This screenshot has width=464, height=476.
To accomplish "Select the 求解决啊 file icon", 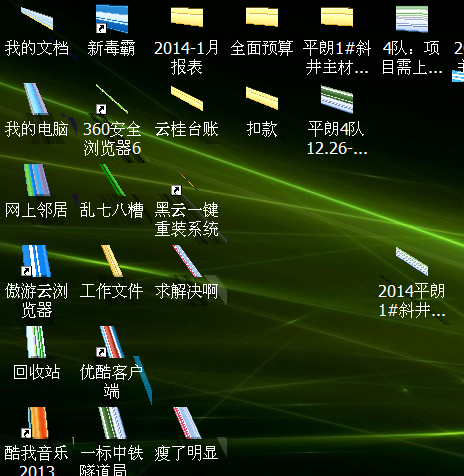I will point(187,261).
